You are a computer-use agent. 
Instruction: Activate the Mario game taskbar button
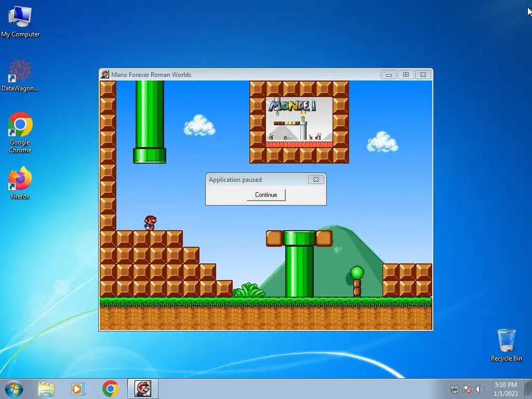(143, 389)
